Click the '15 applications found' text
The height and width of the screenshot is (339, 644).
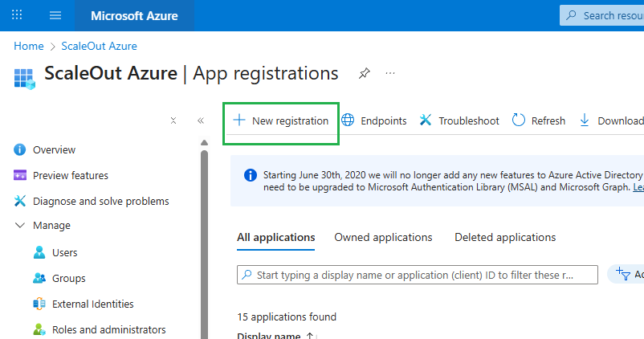tap(287, 317)
